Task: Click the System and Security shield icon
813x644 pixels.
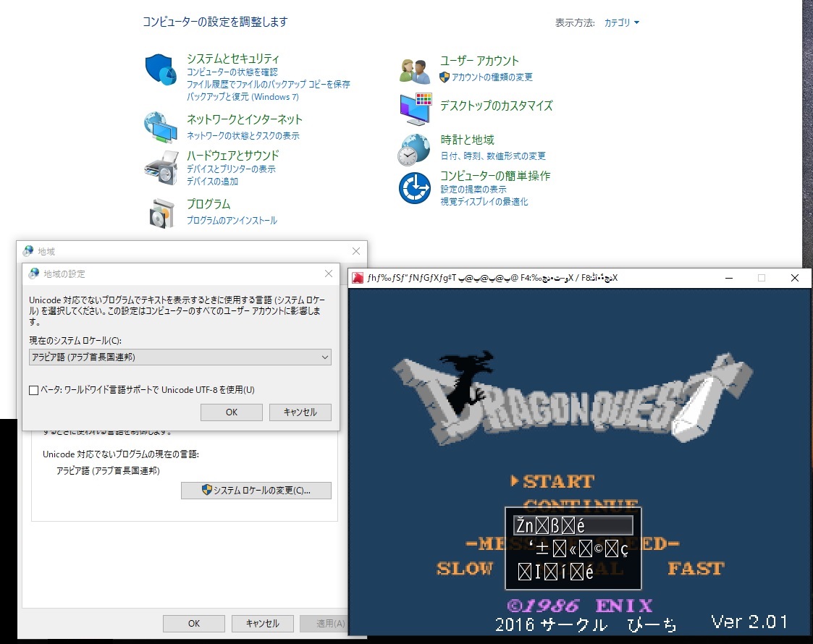Action: click(x=161, y=69)
